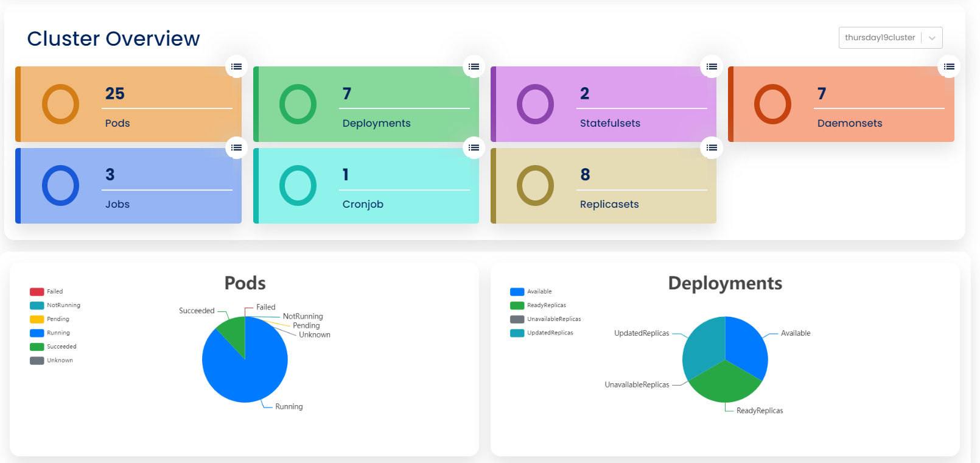This screenshot has height=463, width=980.
Task: Toggle UnavailableReplicas in Deployments legend
Action: [545, 319]
